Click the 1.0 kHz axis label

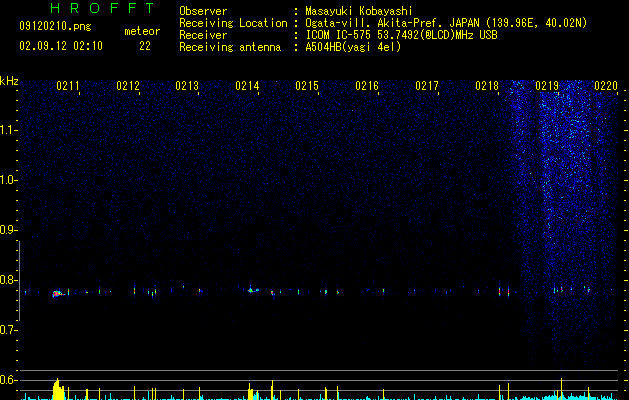click(9, 180)
